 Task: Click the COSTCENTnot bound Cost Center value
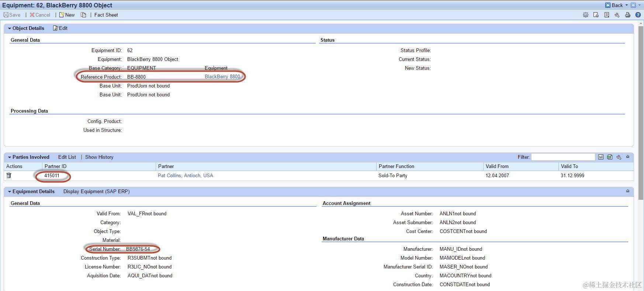463,232
